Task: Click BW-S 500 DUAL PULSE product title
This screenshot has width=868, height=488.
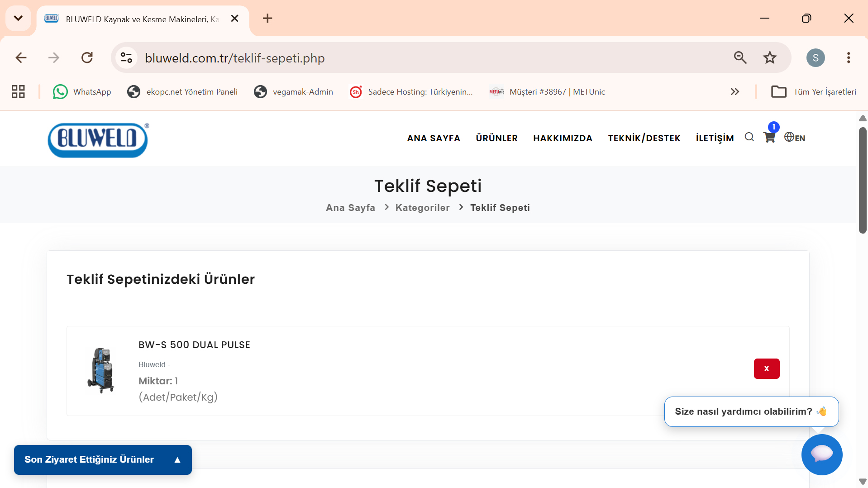Action: (x=194, y=345)
